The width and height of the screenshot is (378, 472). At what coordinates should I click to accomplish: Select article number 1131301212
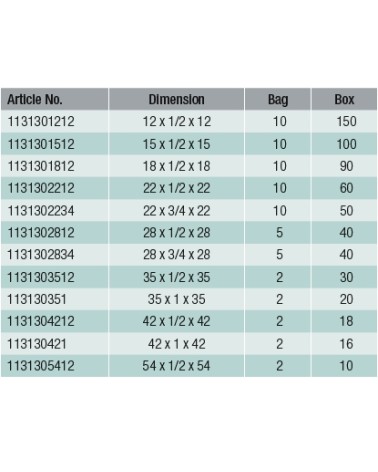pyautogui.click(x=41, y=121)
